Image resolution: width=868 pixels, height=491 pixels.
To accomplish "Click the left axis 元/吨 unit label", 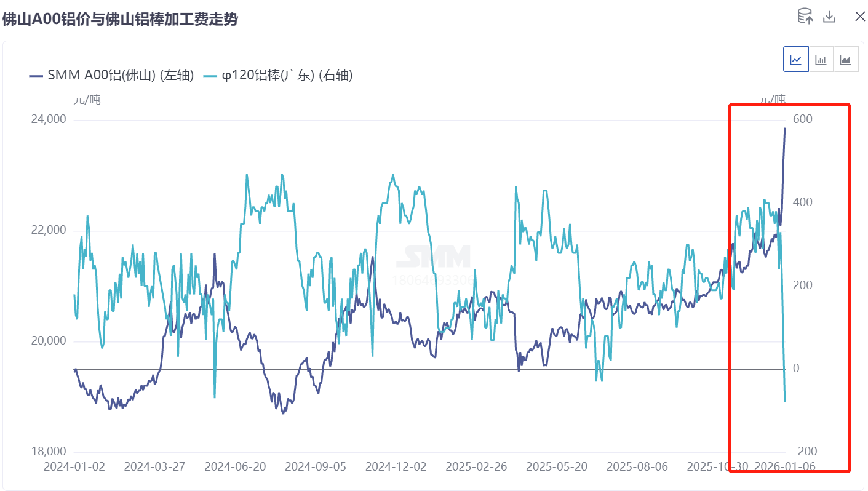I will click(x=88, y=99).
